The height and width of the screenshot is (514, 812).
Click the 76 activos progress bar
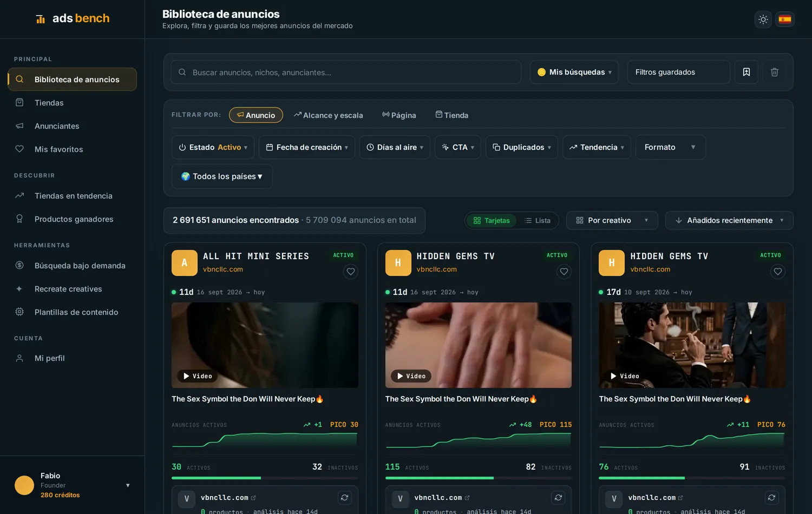click(x=692, y=478)
